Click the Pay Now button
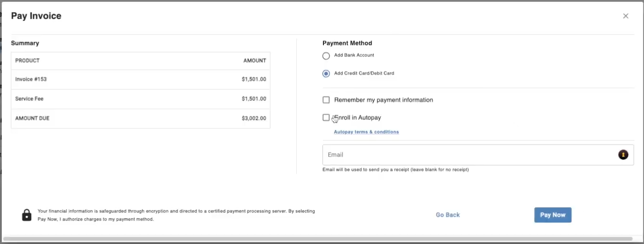Viewport: 644px width, 244px height. 552,215
